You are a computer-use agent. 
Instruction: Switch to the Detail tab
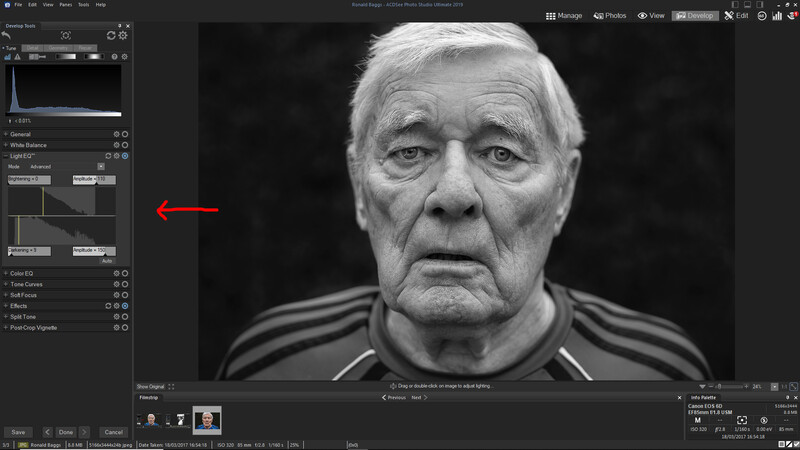click(33, 48)
